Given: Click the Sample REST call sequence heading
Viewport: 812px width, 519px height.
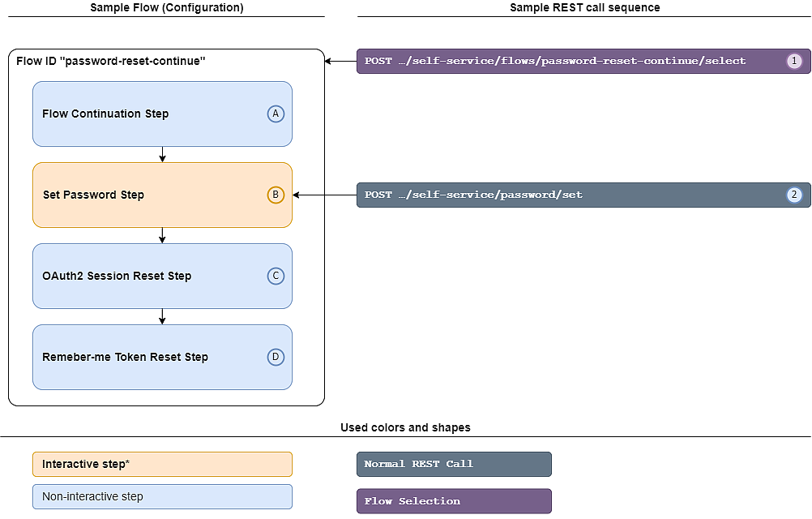Looking at the screenshot, I should 584,8.
